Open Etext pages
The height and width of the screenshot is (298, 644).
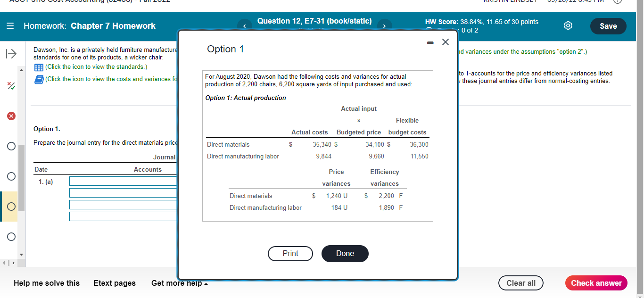pos(115,283)
